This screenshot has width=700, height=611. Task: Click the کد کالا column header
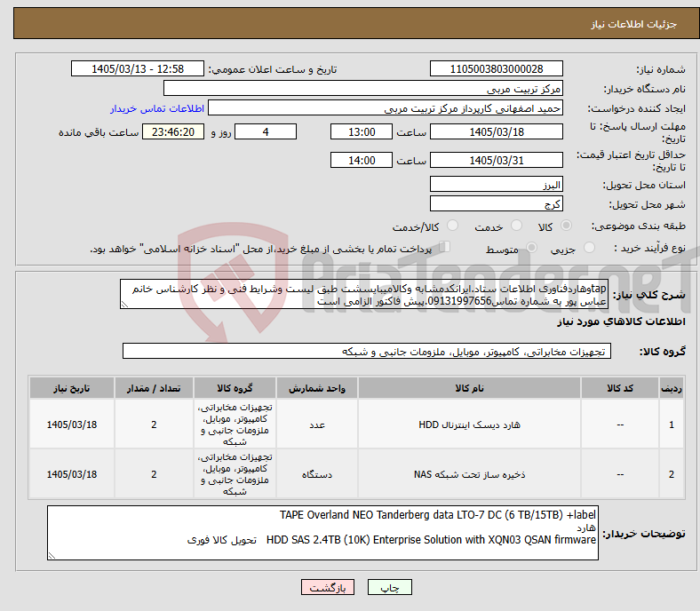coord(620,388)
